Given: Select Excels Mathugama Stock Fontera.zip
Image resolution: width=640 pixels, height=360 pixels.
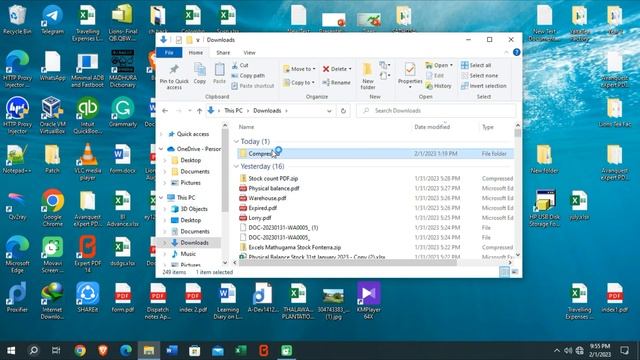Looking at the screenshot, I should [x=294, y=247].
